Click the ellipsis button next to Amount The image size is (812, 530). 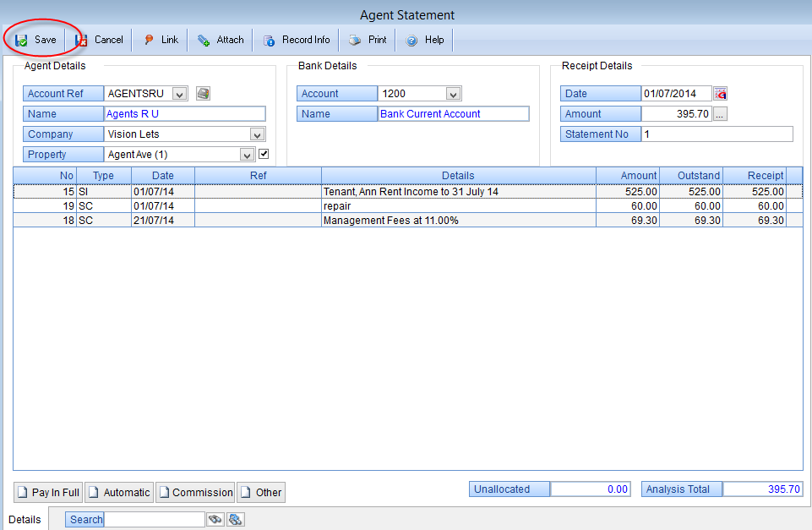[x=720, y=114]
